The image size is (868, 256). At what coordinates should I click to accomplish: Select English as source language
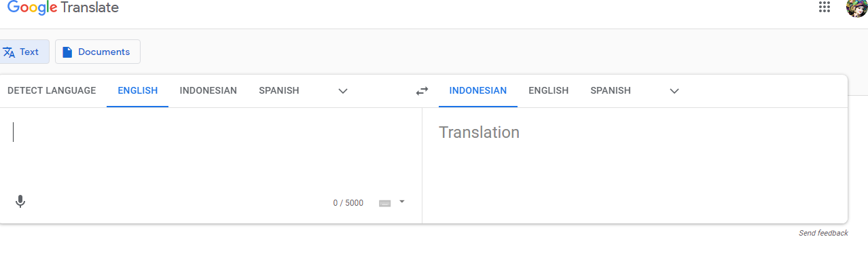tap(137, 90)
